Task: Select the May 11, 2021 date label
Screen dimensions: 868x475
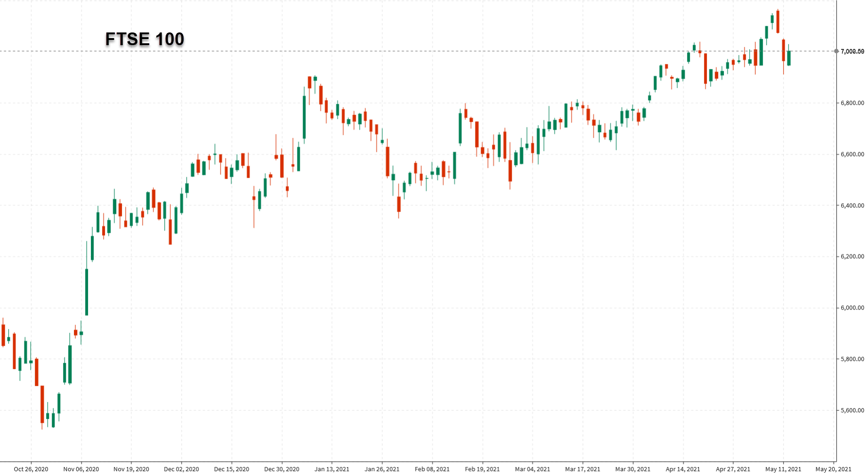Action: click(783, 469)
